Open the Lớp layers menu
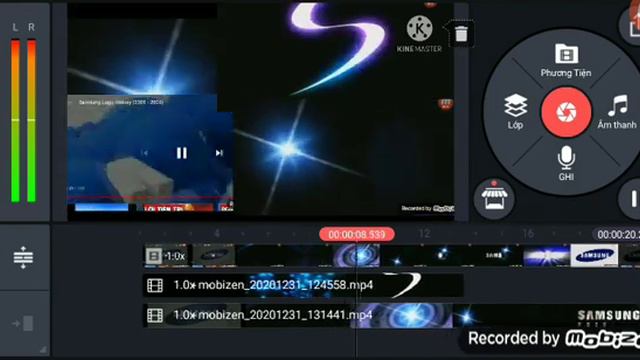Screen dimensions: 640x360 pyautogui.click(x=516, y=111)
